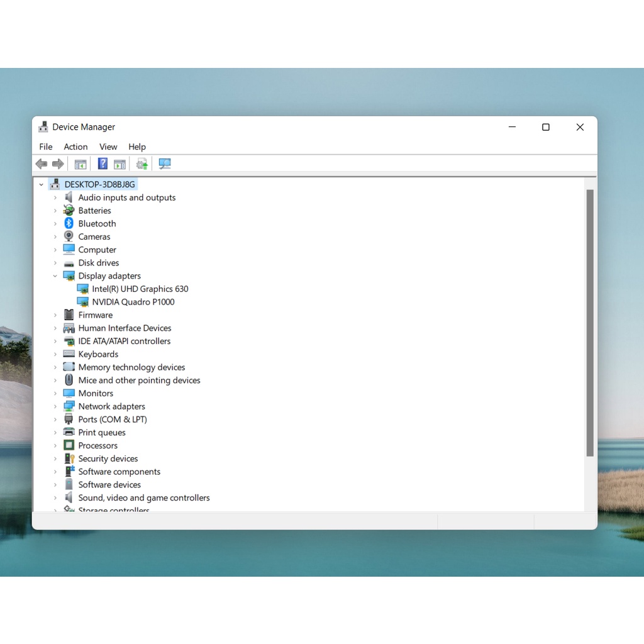Screen dimensions: 644x644
Task: Collapse the Display adapters category
Action: click(55, 276)
